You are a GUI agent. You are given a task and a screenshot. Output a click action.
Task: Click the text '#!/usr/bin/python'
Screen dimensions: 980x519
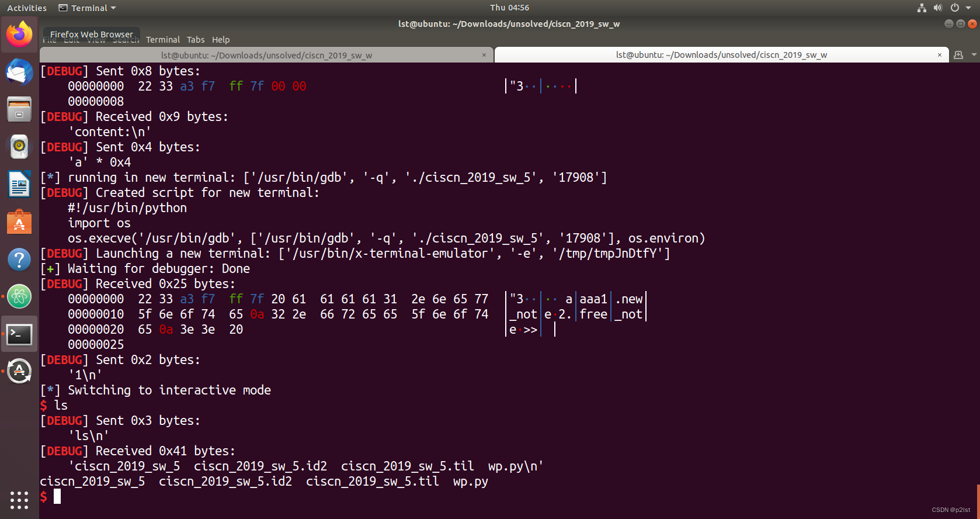(127, 207)
